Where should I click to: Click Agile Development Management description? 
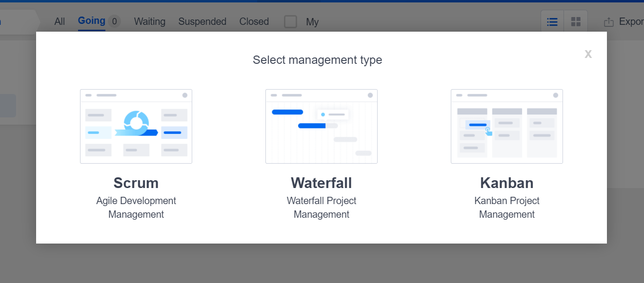tap(136, 208)
